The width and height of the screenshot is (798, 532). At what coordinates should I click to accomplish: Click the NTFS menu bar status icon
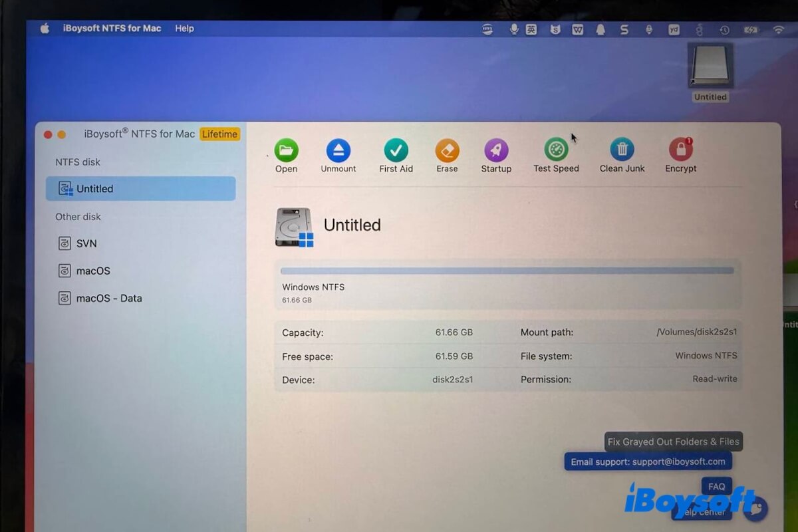point(488,29)
